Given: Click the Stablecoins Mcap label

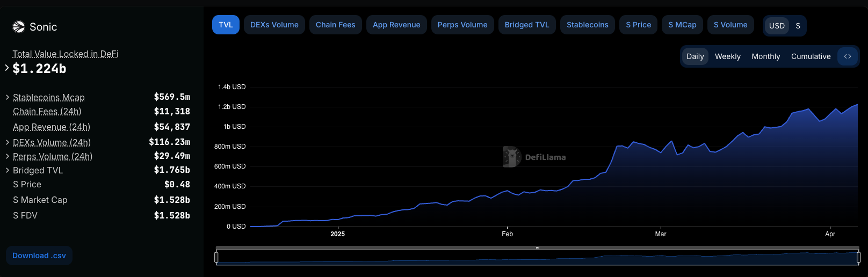Looking at the screenshot, I should [49, 97].
